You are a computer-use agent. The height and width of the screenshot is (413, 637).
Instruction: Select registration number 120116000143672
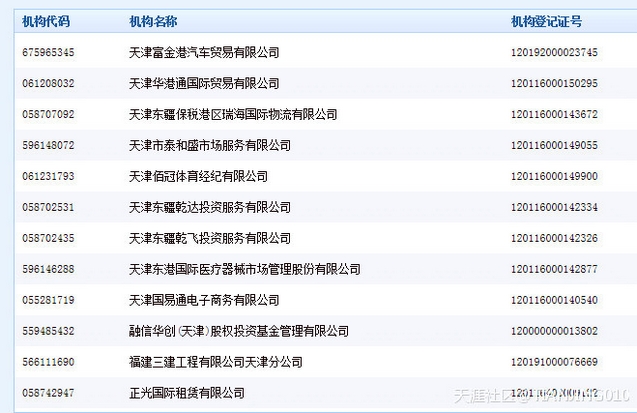(x=554, y=114)
